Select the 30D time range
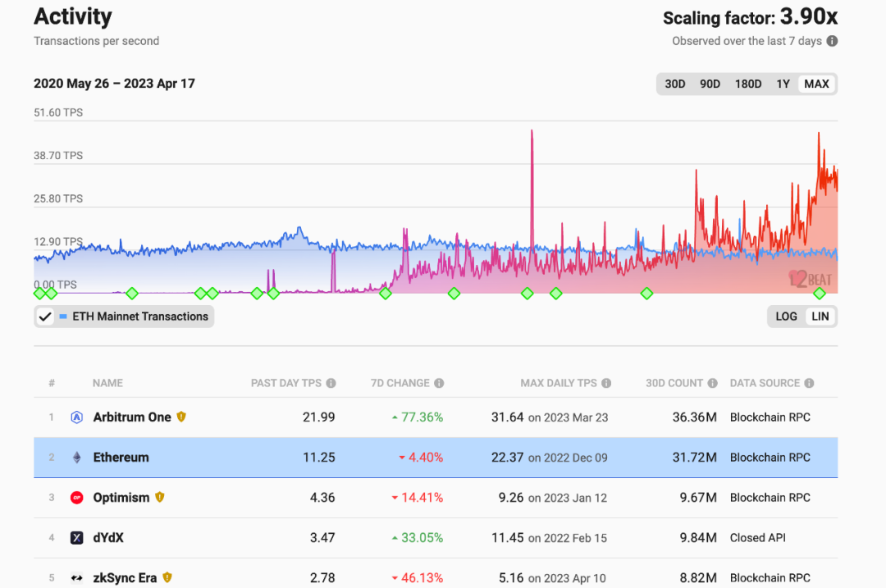 [x=674, y=84]
